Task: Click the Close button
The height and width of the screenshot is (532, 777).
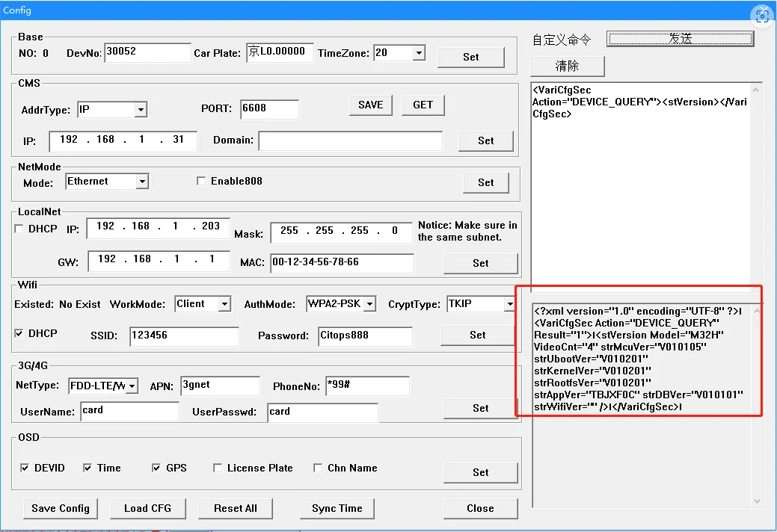Action: click(x=480, y=508)
